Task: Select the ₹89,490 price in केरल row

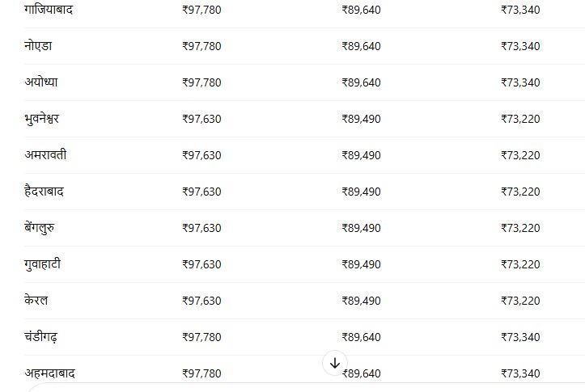Action: (x=361, y=301)
